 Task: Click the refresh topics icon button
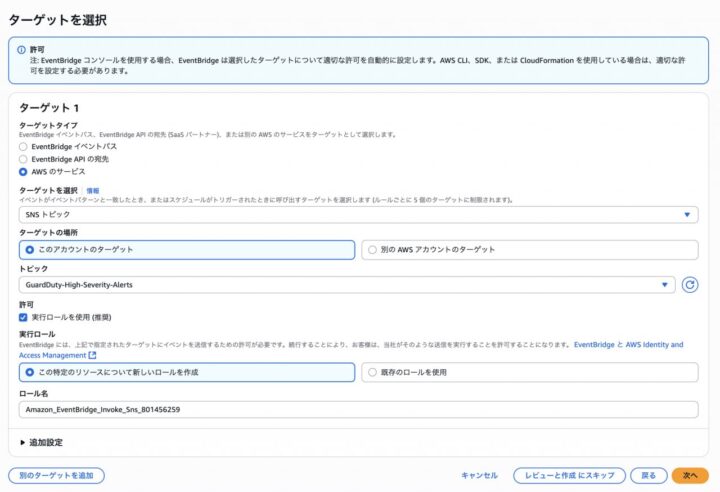point(689,285)
